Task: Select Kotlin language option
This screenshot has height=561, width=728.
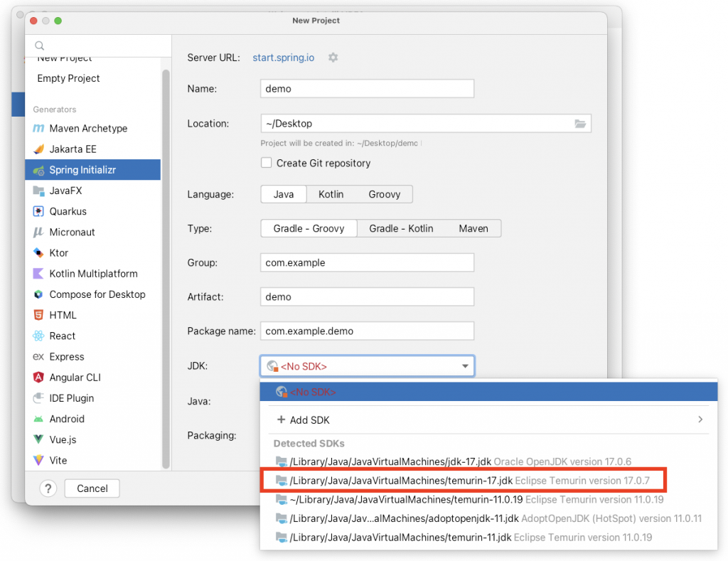Action: (x=331, y=194)
